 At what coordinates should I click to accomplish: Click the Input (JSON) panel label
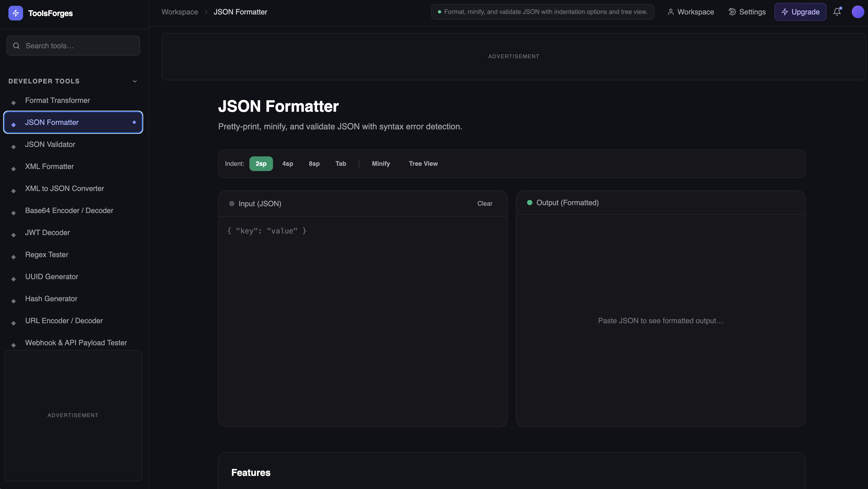(260, 204)
